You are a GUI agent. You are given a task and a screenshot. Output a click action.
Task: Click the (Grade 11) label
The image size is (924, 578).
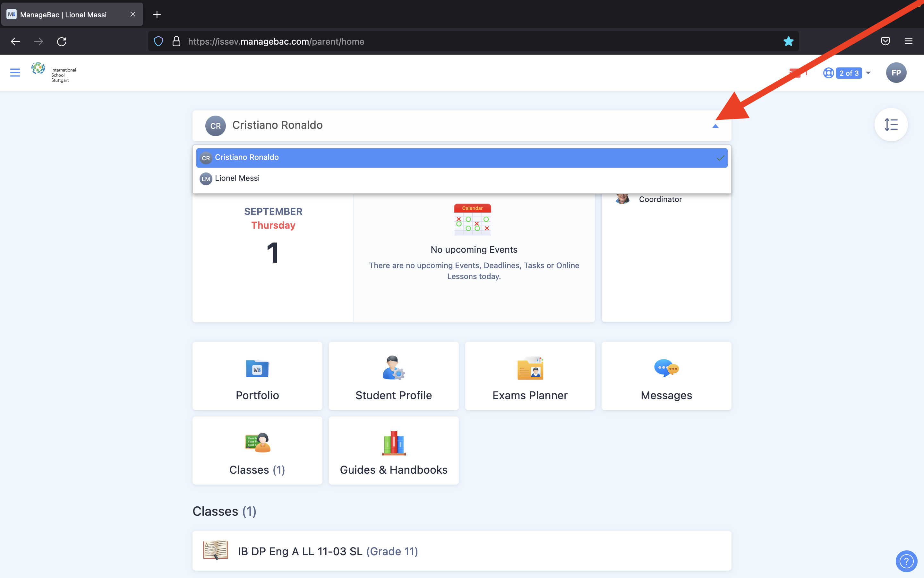coord(392,551)
